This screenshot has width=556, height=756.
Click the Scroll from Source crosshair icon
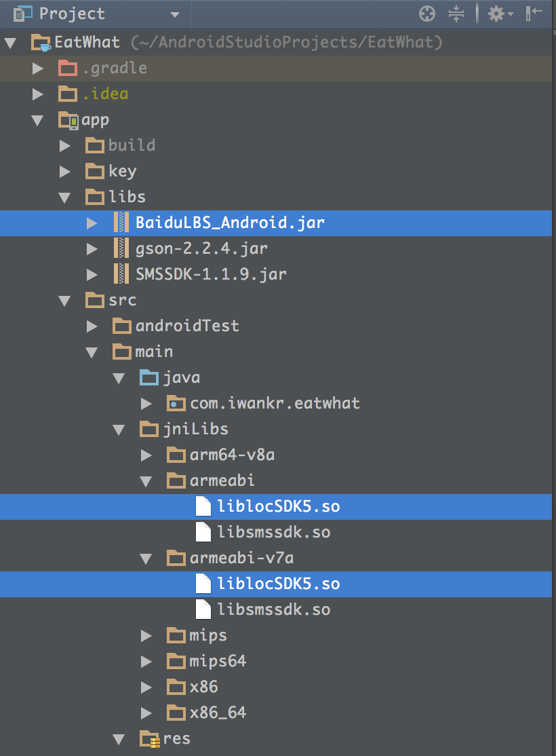[x=426, y=13]
